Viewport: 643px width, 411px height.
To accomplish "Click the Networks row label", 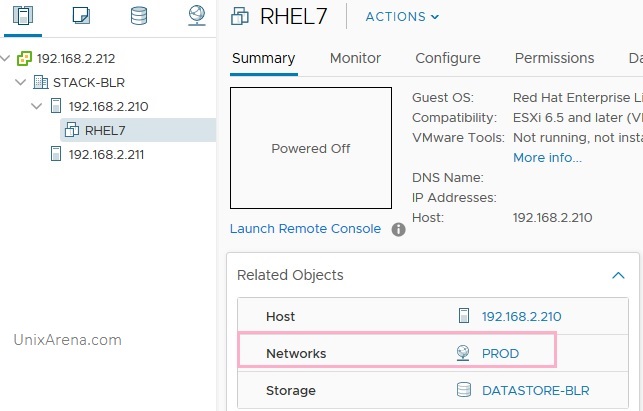I will point(296,354).
